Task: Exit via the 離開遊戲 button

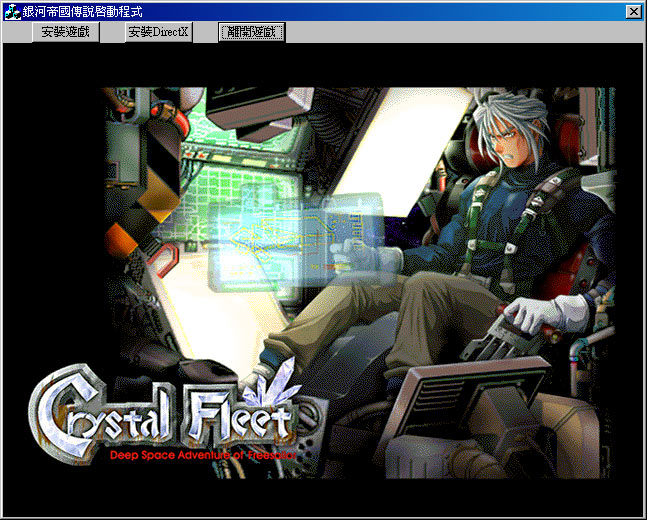Action: tap(252, 32)
